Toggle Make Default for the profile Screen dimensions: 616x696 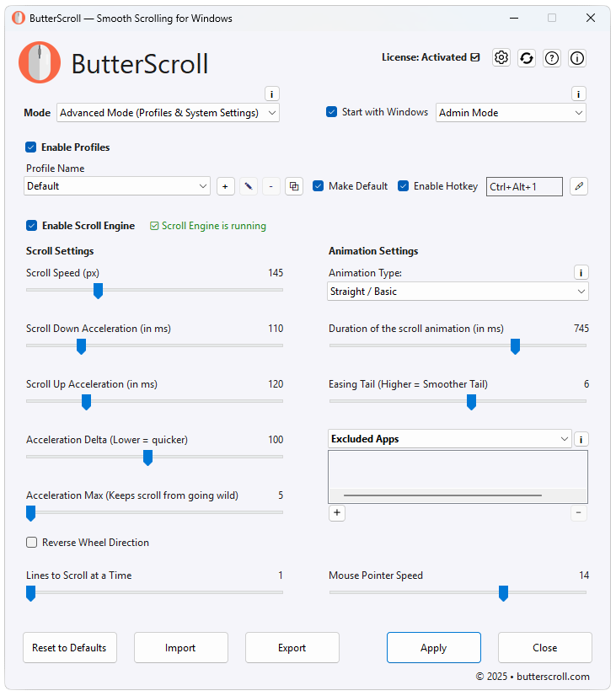318,186
